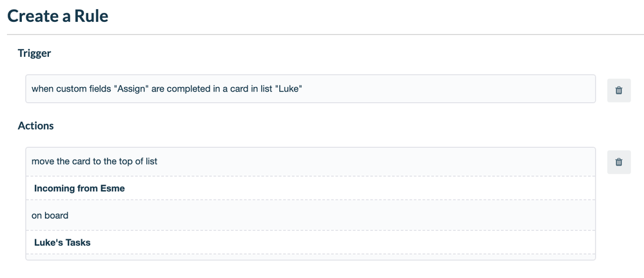Choose the "Luke's Tasks" board name
Image resolution: width=644 pixels, height=278 pixels.
(x=62, y=243)
